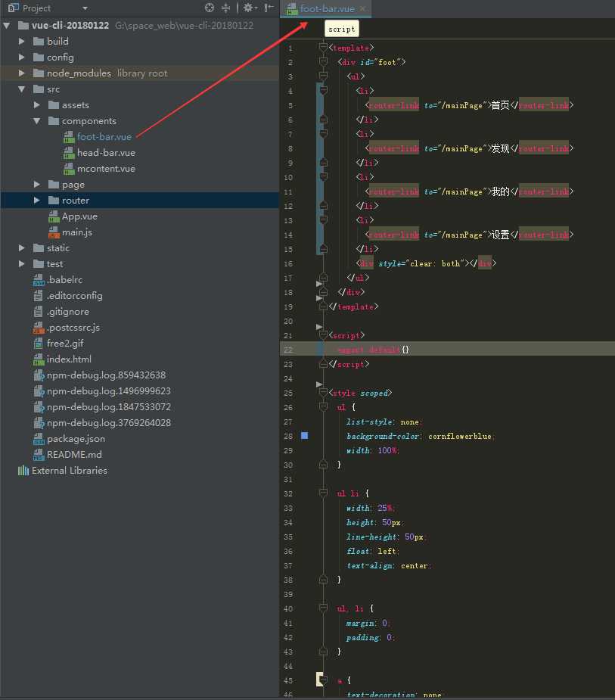Click the collapse all icon in Project toolbar
The image size is (615, 700).
pos(226,8)
